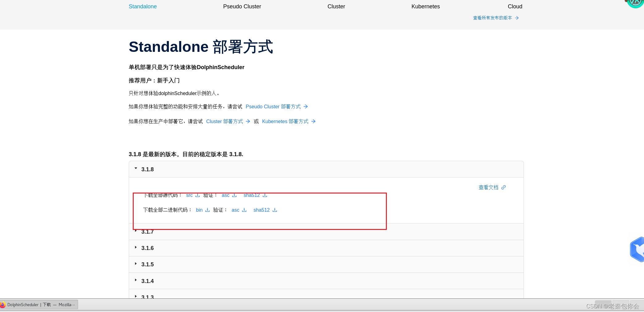This screenshot has width=644, height=312.
Task: Open the Cluster deployment tab
Action: click(x=336, y=6)
